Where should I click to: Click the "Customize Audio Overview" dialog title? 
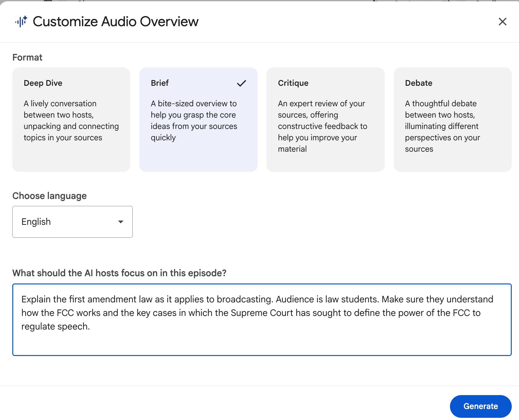(x=115, y=21)
